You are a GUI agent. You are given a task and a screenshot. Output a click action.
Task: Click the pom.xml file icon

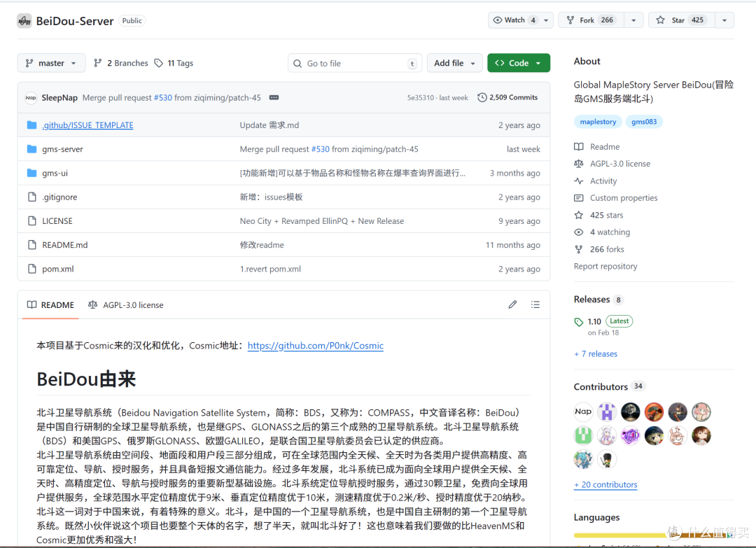pos(31,269)
